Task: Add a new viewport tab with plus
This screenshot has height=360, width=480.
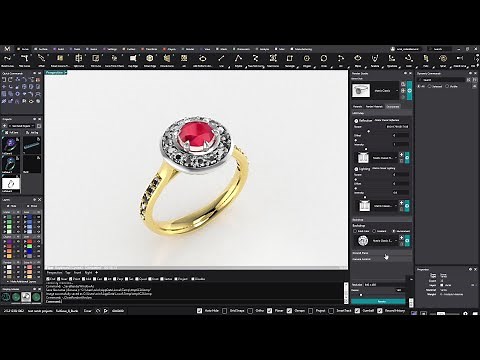Action: pyautogui.click(x=96, y=273)
